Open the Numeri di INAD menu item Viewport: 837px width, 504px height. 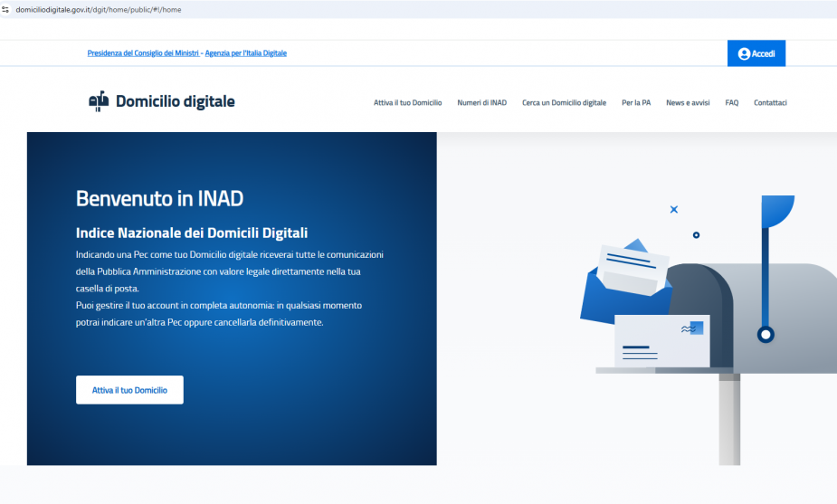pos(482,102)
